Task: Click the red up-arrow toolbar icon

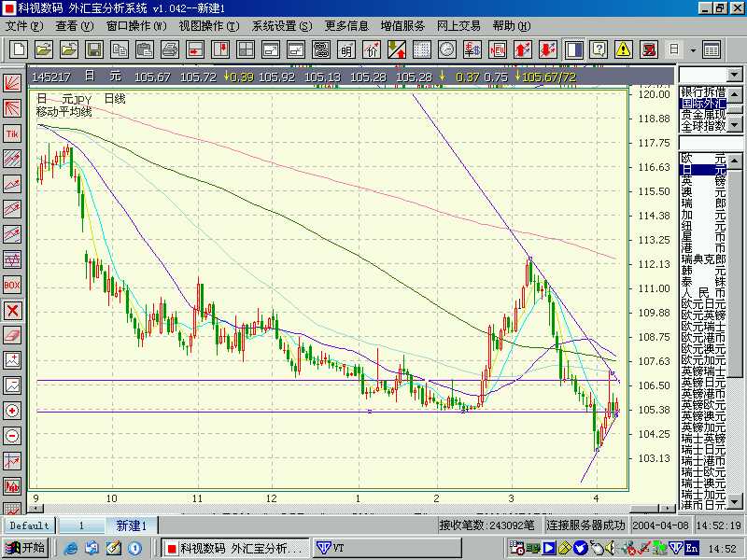Action: [523, 49]
